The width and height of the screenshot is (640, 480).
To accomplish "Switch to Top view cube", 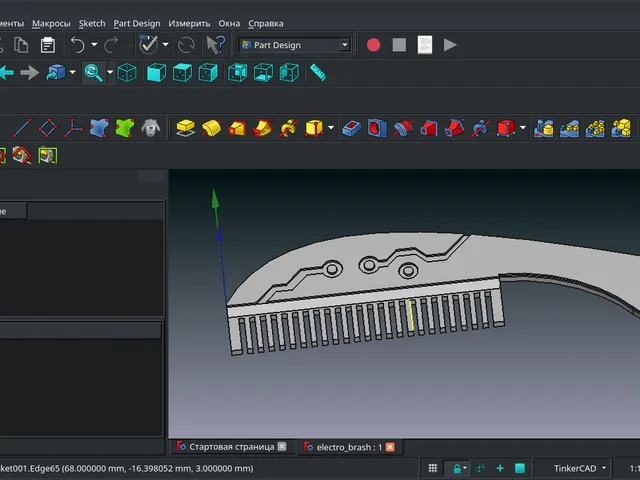I will pyautogui.click(x=182, y=73).
